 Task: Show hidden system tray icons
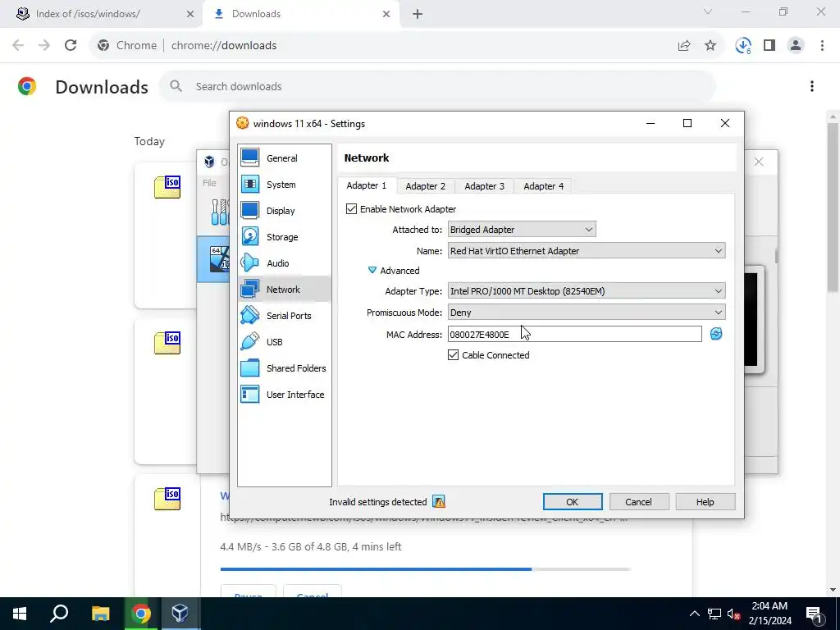click(x=694, y=614)
